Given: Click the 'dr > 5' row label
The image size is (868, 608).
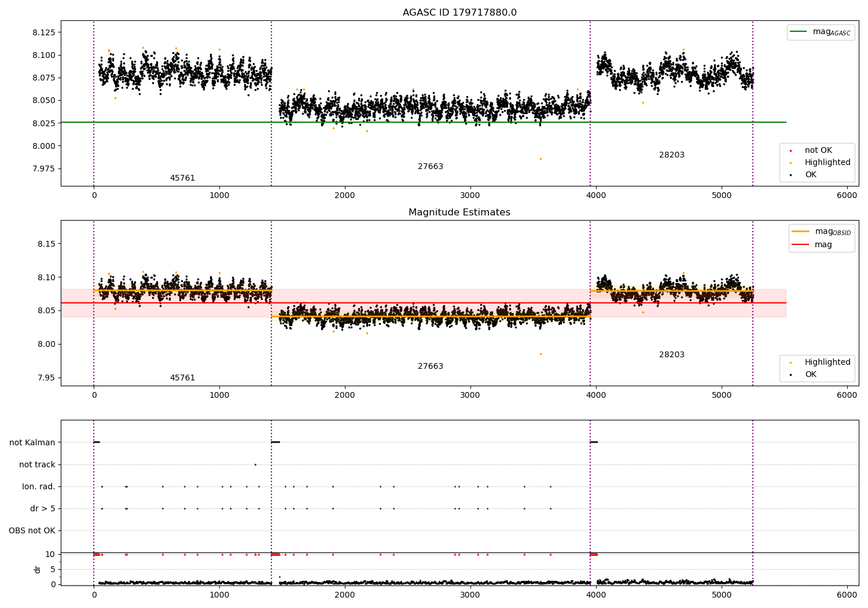Looking at the screenshot, I should (43, 508).
